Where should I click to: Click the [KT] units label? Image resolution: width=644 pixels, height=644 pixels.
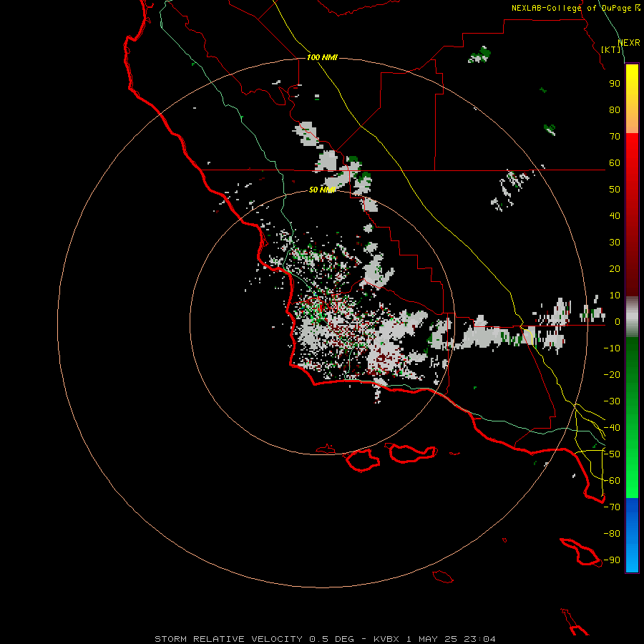(611, 49)
